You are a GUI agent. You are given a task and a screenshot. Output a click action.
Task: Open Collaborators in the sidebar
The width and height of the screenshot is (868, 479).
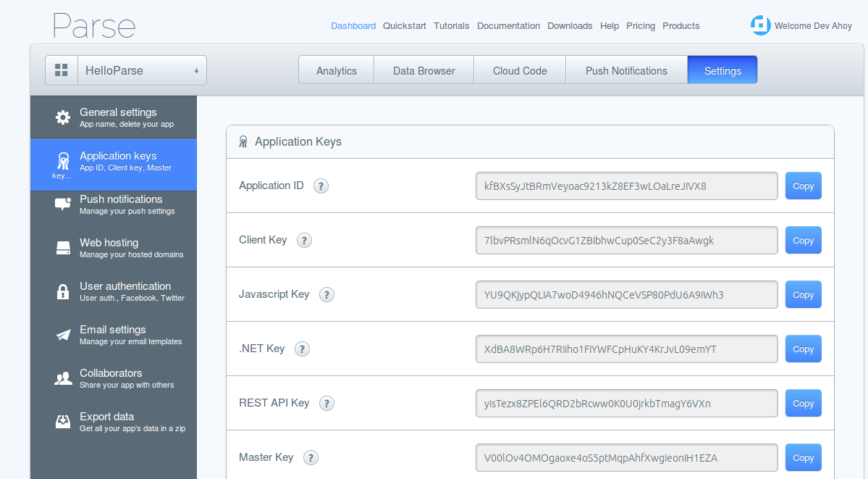coord(114,379)
